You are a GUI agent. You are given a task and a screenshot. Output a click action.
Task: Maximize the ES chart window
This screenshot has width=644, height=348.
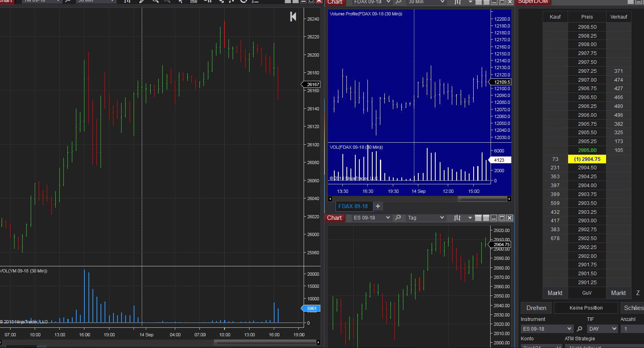click(502, 218)
